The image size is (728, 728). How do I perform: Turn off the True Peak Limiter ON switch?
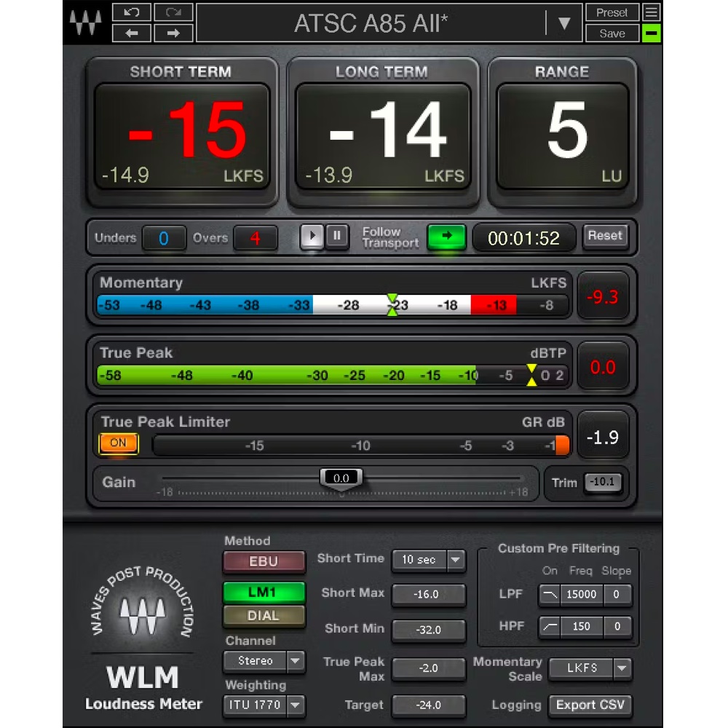pos(118,443)
